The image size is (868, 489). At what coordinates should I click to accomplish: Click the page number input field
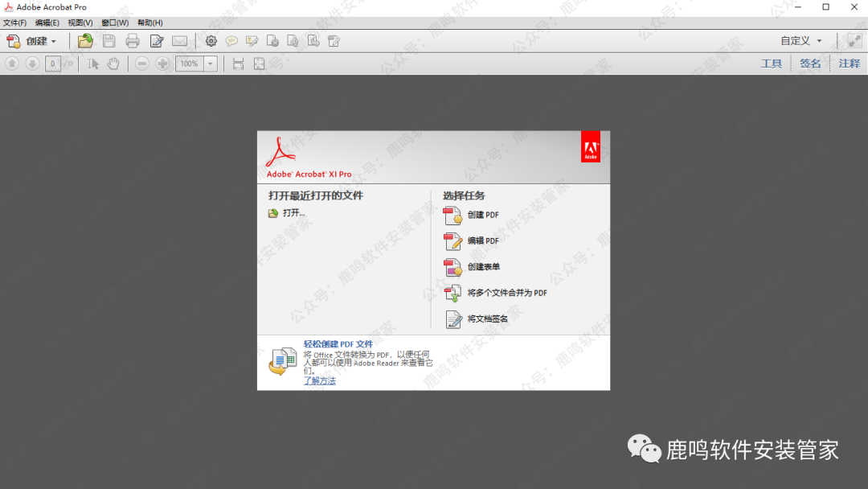[x=53, y=64]
